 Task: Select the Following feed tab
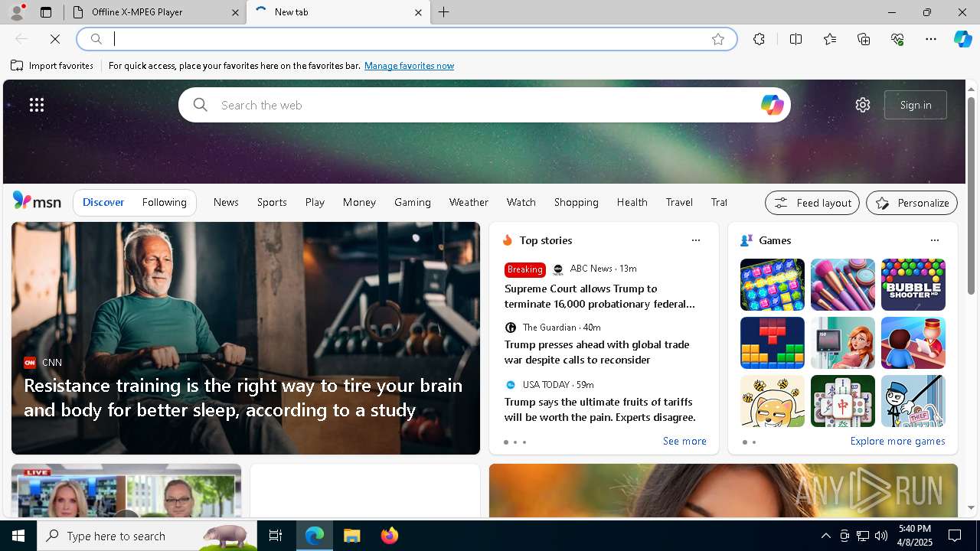click(165, 202)
